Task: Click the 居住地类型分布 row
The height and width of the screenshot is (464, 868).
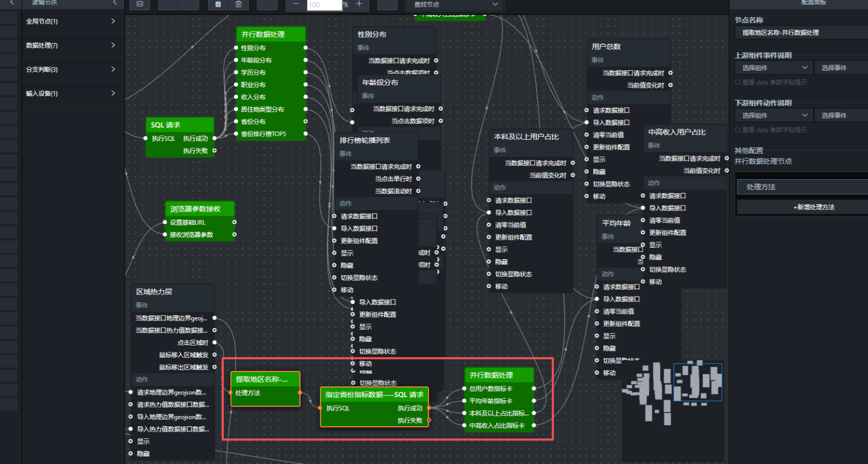Action: click(x=271, y=109)
